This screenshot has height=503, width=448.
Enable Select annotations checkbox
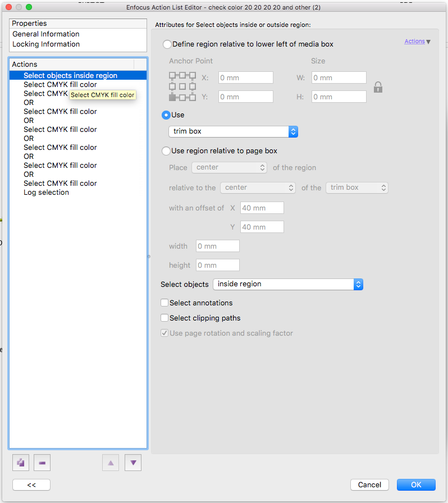tap(164, 303)
